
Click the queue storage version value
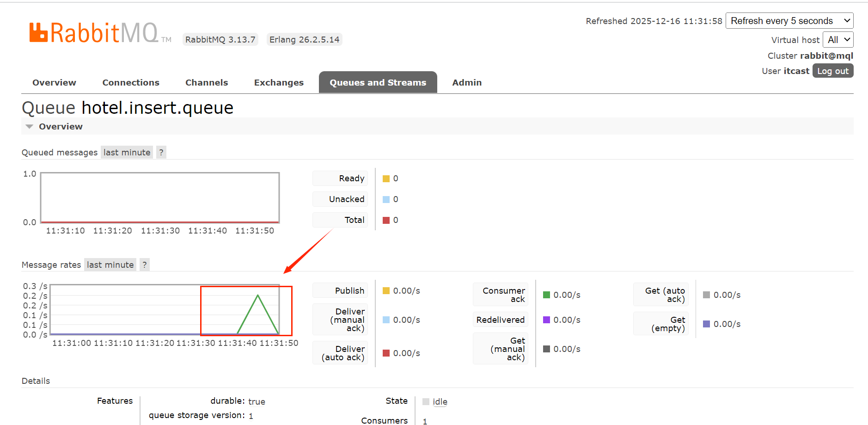point(251,416)
